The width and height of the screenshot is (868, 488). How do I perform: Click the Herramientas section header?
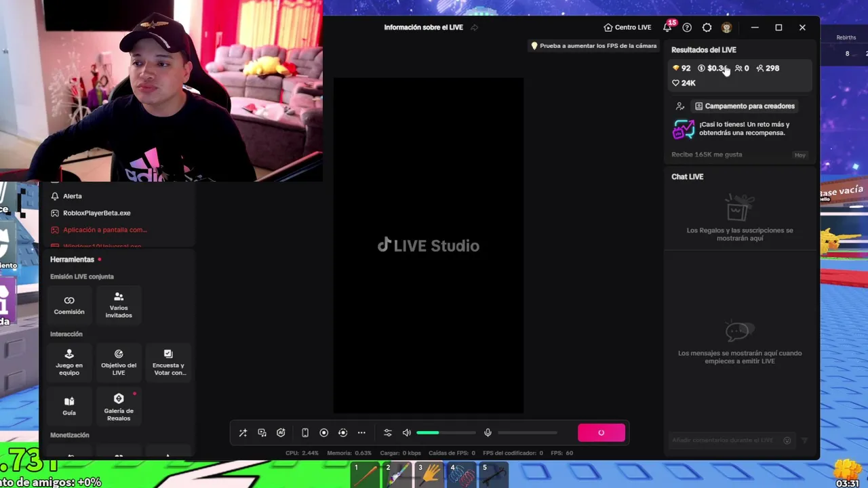click(x=72, y=260)
